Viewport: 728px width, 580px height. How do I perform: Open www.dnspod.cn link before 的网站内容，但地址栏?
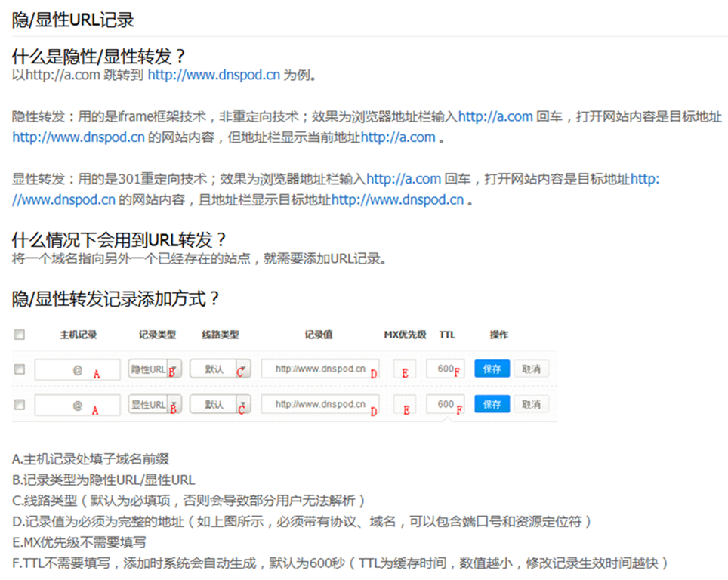click(x=79, y=137)
